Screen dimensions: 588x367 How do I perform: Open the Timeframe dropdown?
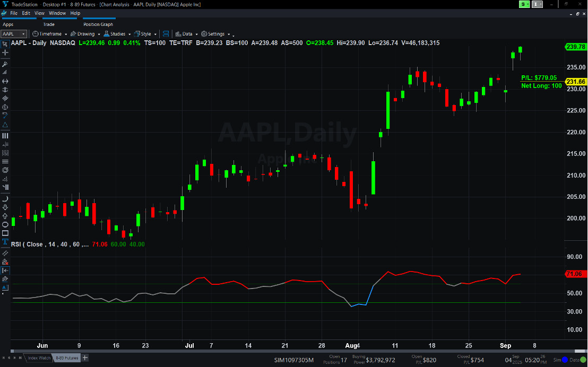click(48, 33)
